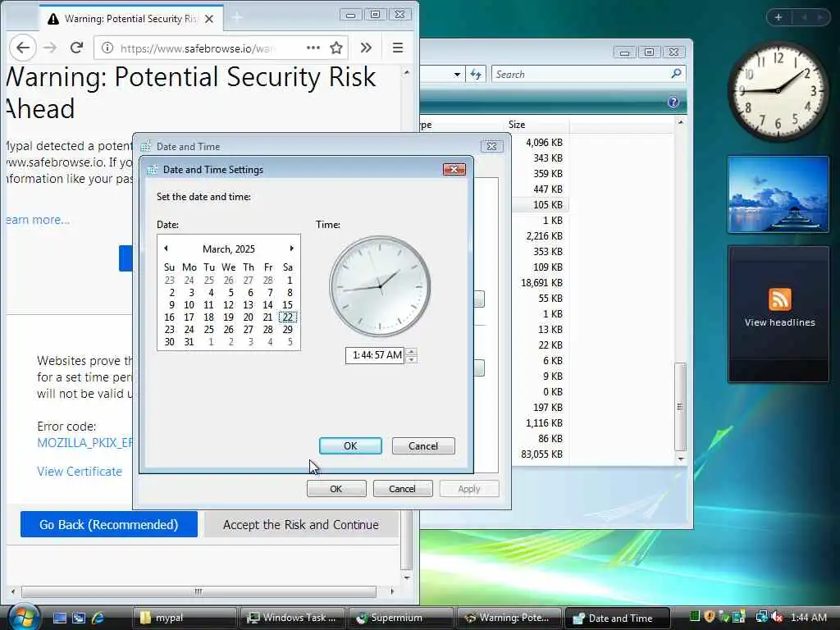This screenshot has height=630, width=840.
Task: Click the MOZILLA_PKIX error code link
Action: click(x=84, y=442)
